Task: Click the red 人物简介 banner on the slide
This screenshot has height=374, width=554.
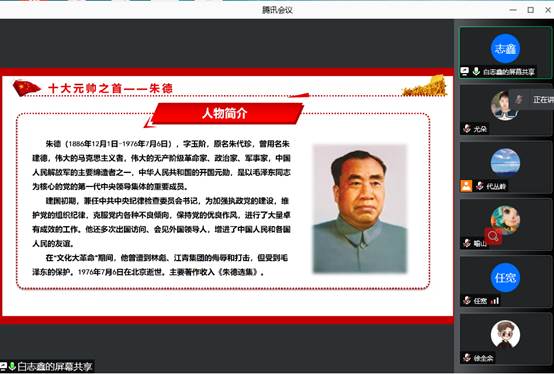Action: pos(225,113)
